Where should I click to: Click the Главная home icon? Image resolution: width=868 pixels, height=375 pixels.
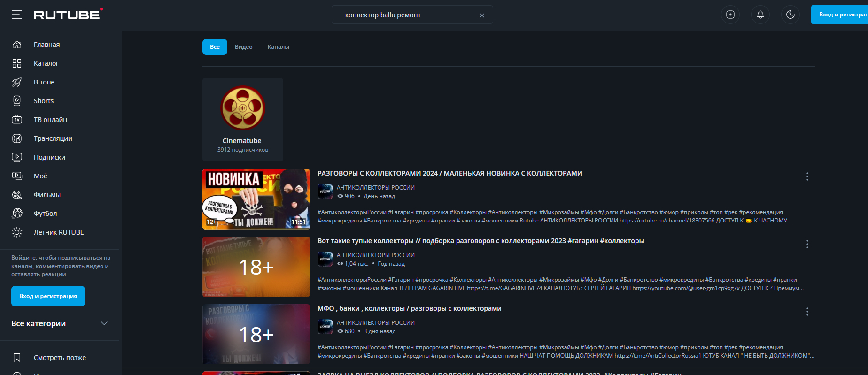tap(17, 45)
